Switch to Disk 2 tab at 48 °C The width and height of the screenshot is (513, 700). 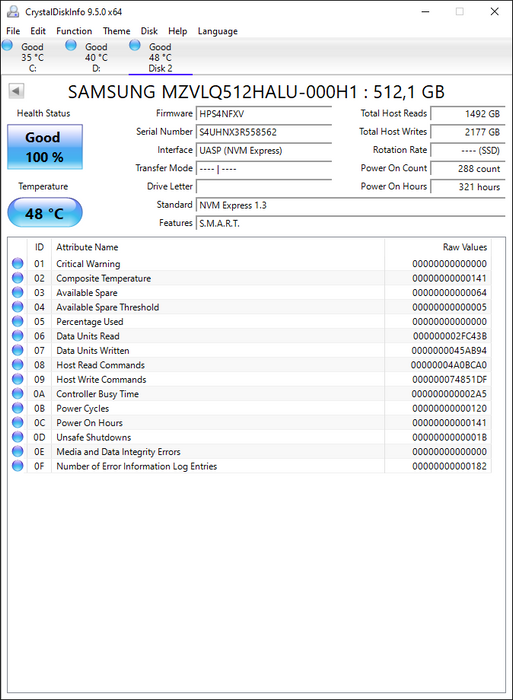pyautogui.click(x=160, y=57)
